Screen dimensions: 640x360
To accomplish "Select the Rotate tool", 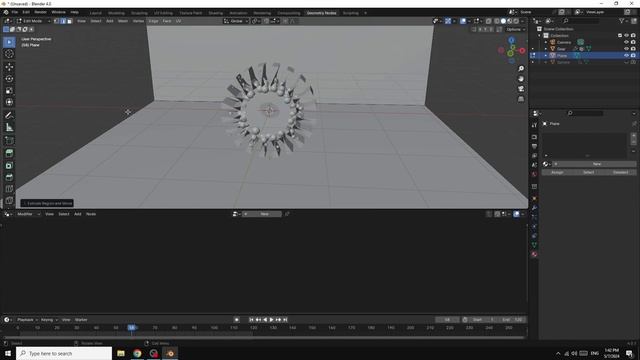I will pos(9,79).
